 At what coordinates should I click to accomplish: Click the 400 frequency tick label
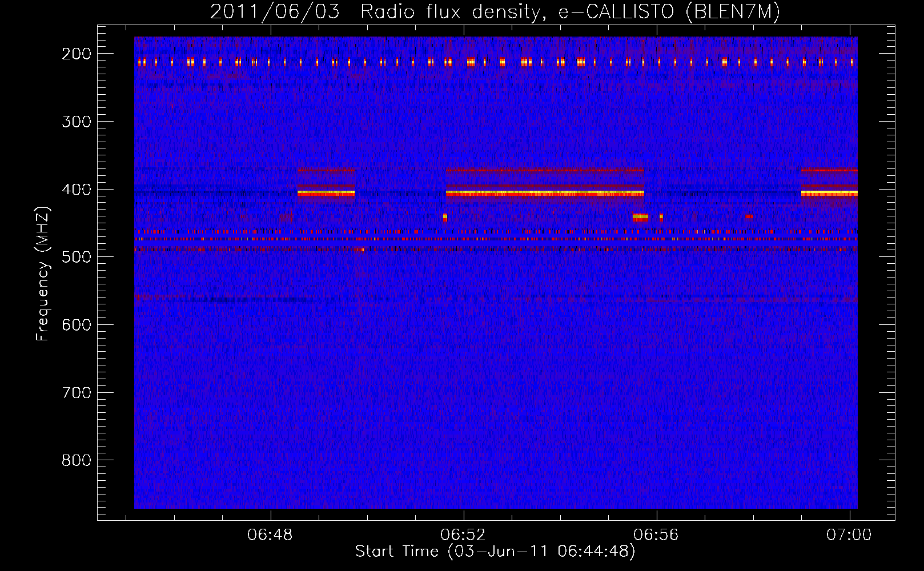[76, 190]
